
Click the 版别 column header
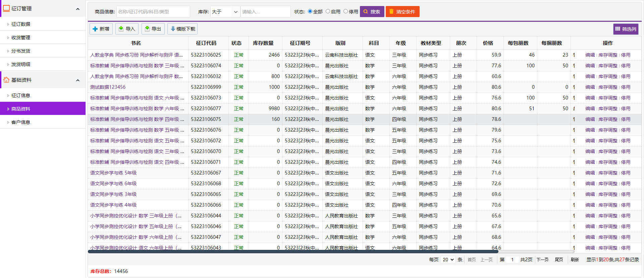340,43
